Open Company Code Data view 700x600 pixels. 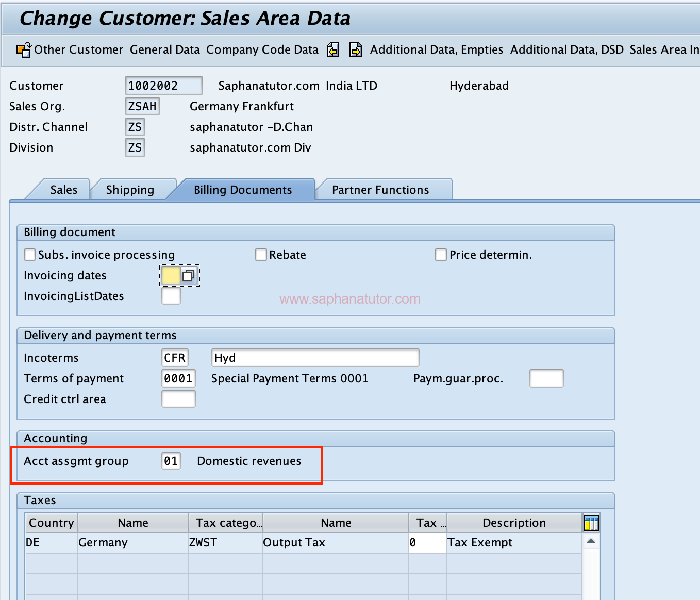tap(262, 49)
